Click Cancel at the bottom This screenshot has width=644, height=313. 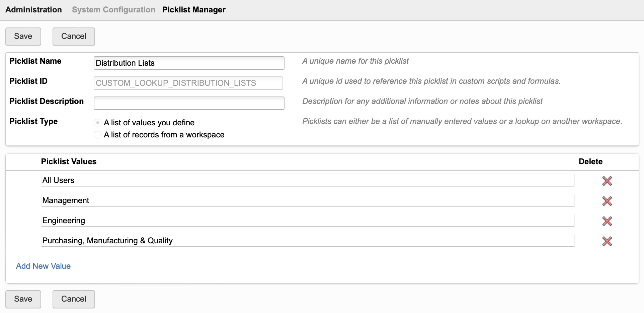(73, 299)
